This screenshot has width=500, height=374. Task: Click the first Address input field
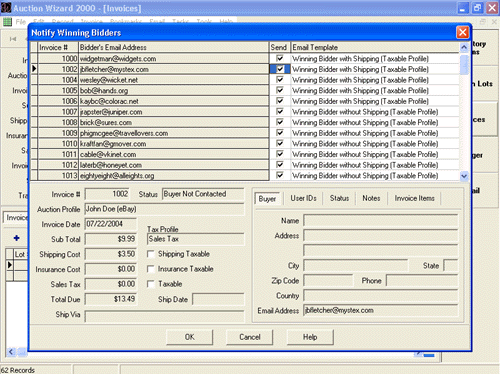click(x=381, y=236)
